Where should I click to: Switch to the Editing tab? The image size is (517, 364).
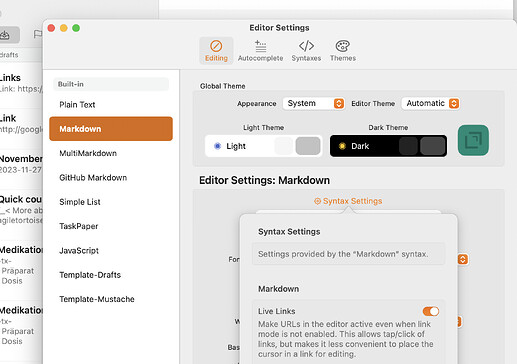216,51
